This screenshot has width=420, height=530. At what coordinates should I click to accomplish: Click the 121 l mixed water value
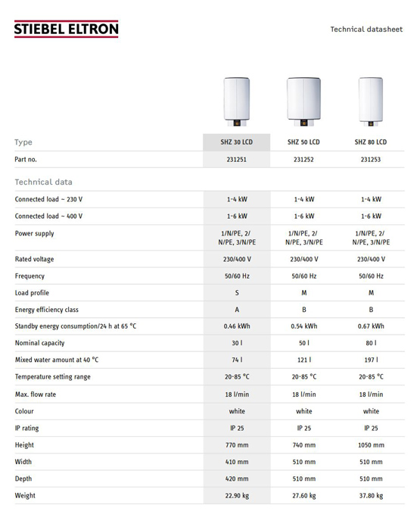point(304,360)
